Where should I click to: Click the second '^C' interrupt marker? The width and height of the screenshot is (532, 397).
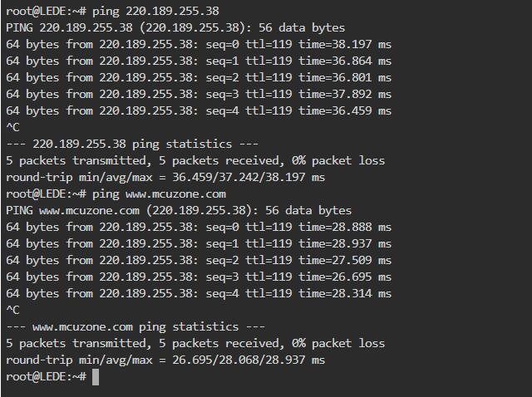pos(12,310)
